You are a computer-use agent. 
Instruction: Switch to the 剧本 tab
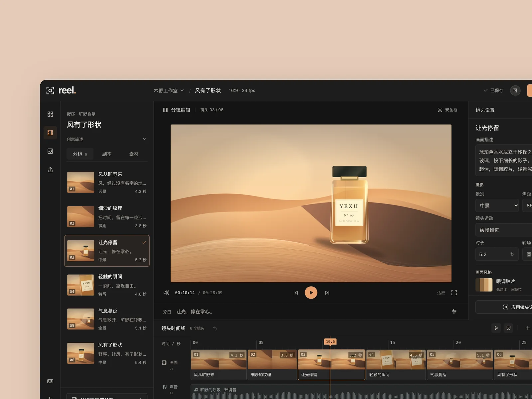(107, 154)
